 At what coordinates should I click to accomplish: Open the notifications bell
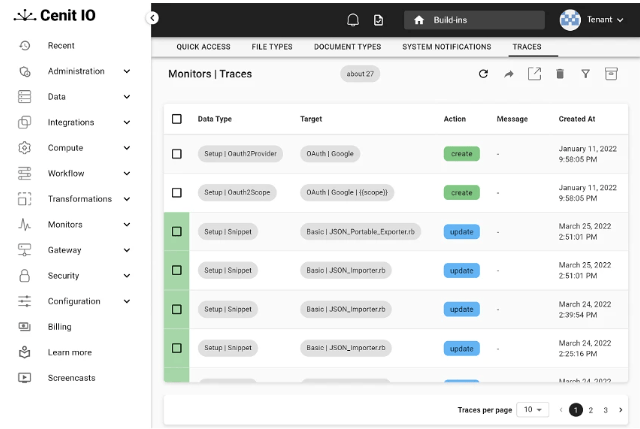[352, 20]
